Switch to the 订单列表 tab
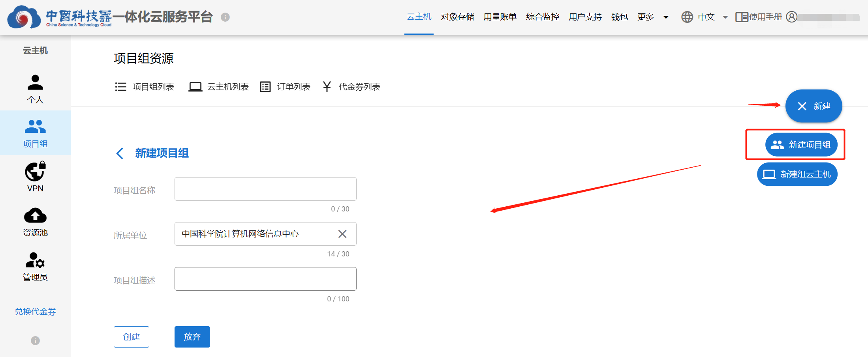Viewport: 868px width, 357px height. (285, 87)
